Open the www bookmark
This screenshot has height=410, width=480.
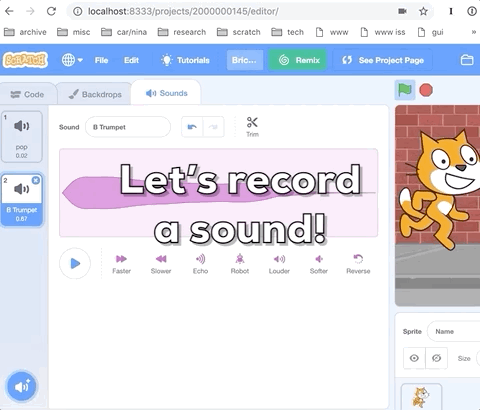[332, 32]
